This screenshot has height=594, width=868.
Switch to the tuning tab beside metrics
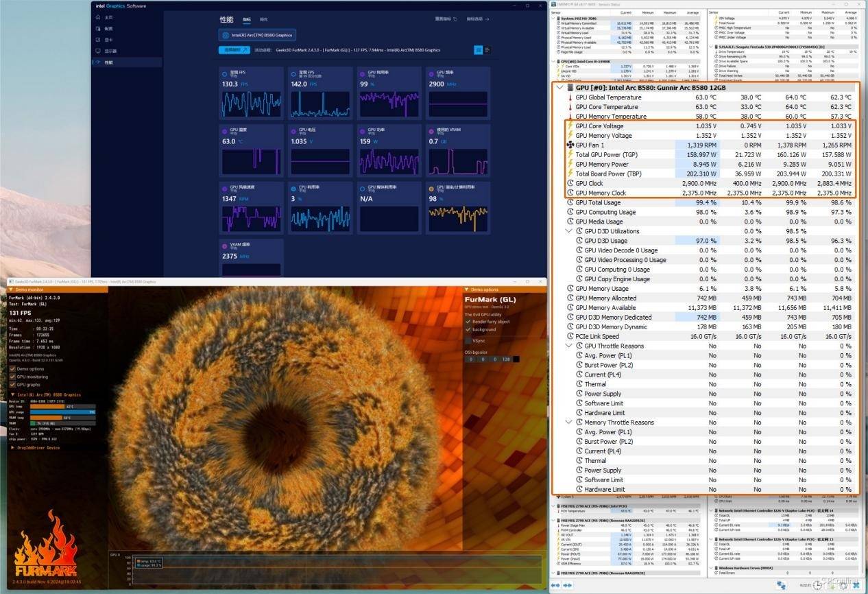(264, 20)
